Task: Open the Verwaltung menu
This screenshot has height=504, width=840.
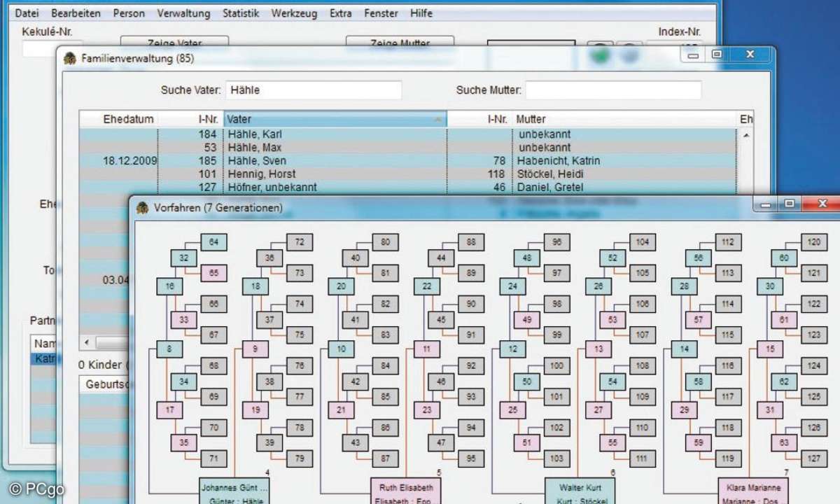Action: click(x=183, y=13)
